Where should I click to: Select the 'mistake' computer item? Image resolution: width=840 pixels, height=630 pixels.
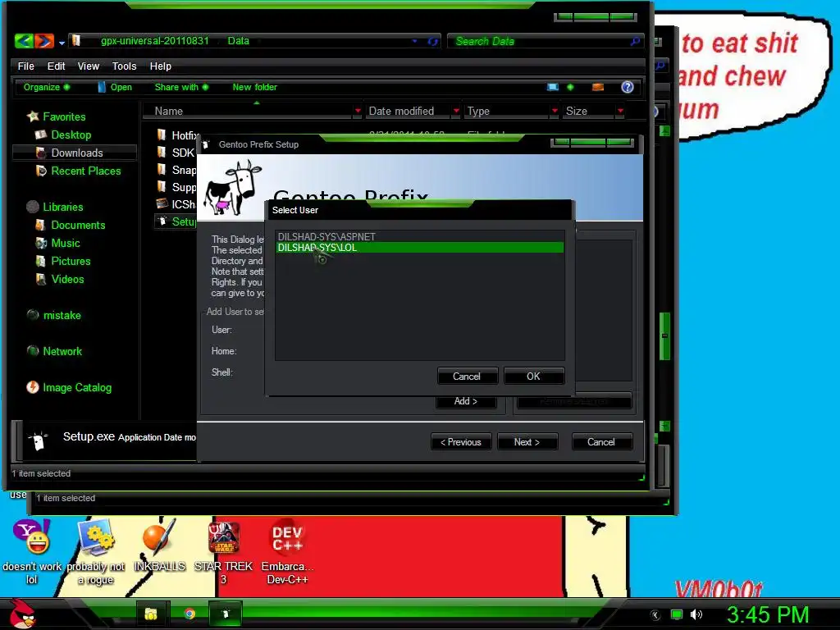[62, 316]
